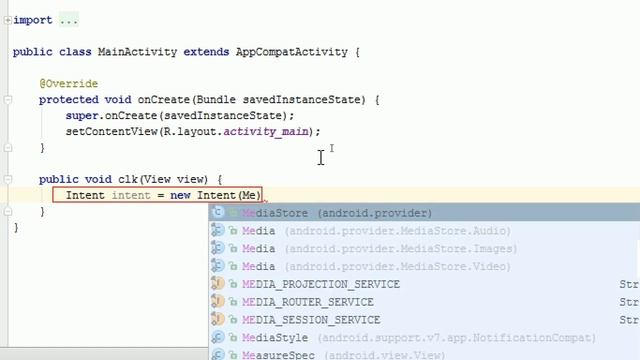Click class icon beside MediaStore.Audio Media

click(218, 231)
